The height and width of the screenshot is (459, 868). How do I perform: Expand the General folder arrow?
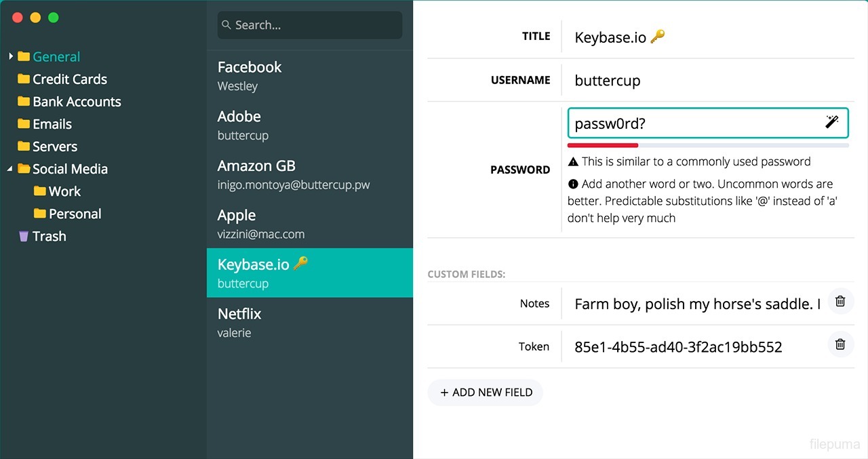coord(11,57)
